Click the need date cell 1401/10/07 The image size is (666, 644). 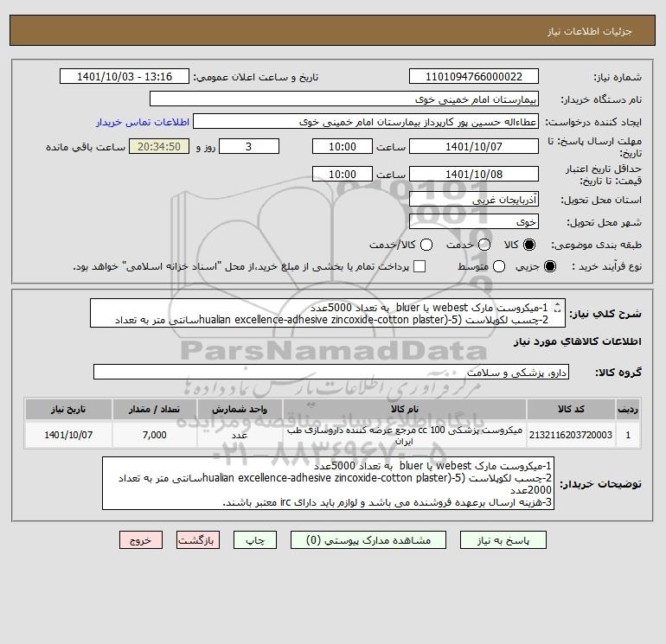click(x=68, y=435)
